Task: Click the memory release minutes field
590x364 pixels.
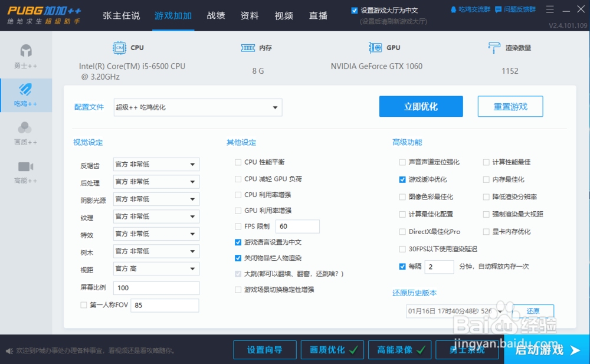Action: [x=439, y=267]
